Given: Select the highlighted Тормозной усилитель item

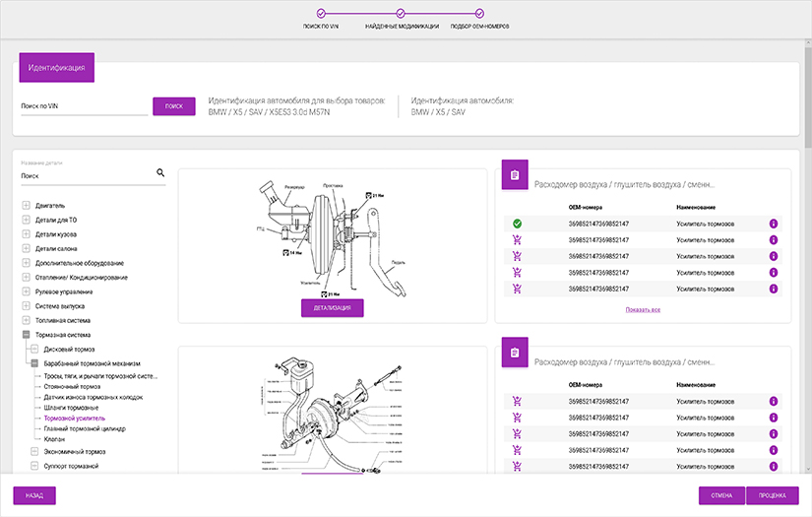Looking at the screenshot, I should click(74, 419).
